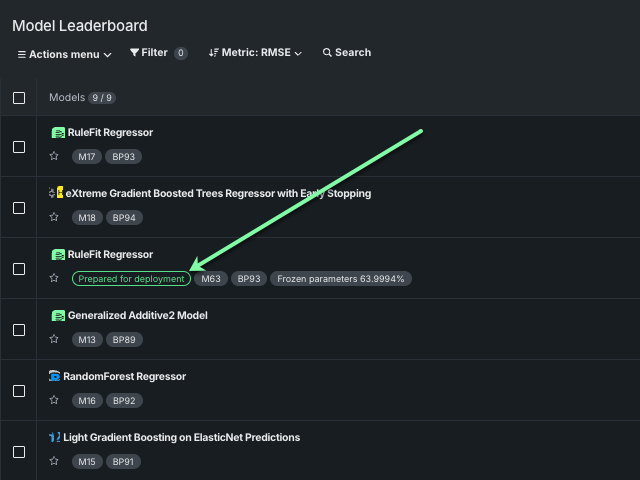Click the Generalized Additive2 Model type icon
The image size is (640, 480).
58,315
